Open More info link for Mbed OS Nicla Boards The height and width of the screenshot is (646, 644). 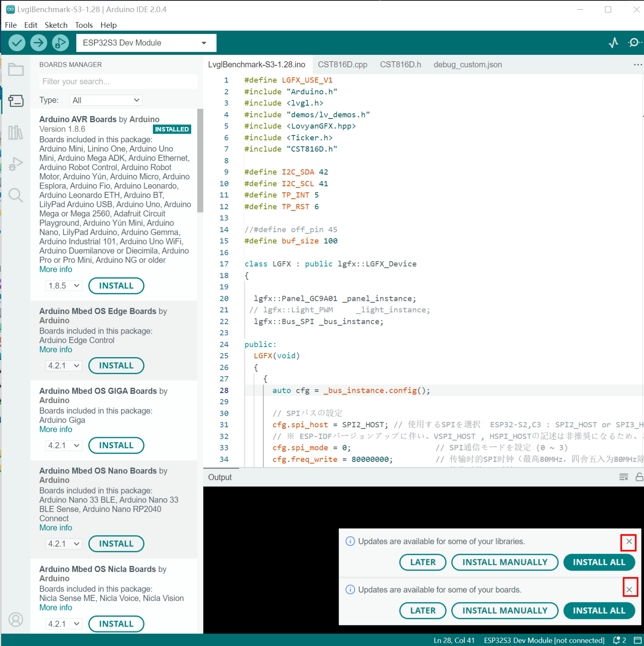[56, 607]
